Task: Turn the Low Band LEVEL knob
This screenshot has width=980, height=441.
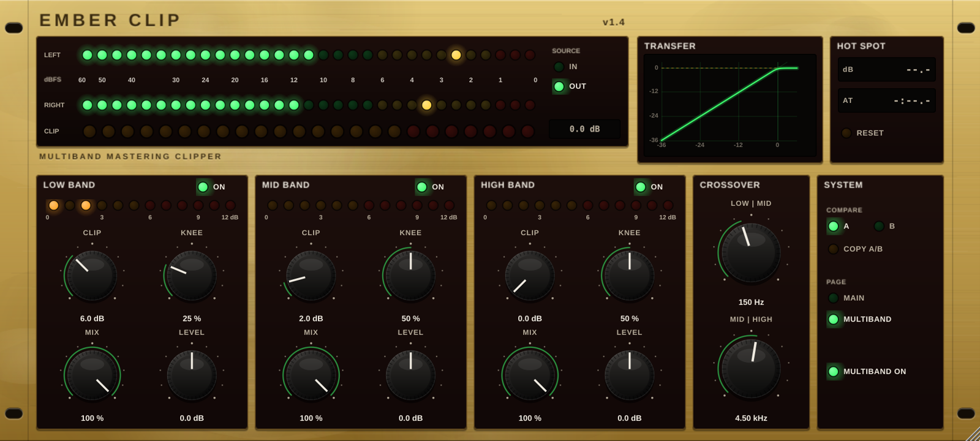Action: [192, 375]
